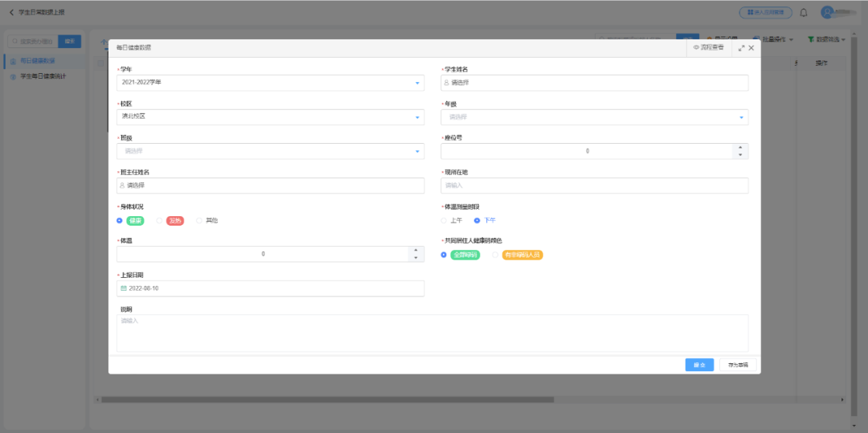Increase 座位号 with the up arrow
This screenshot has width=868, height=433.
click(x=740, y=147)
